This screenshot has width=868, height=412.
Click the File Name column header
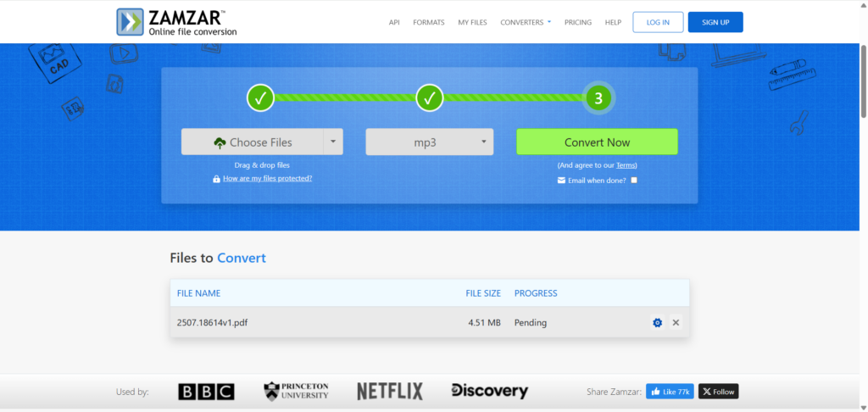[198, 293]
